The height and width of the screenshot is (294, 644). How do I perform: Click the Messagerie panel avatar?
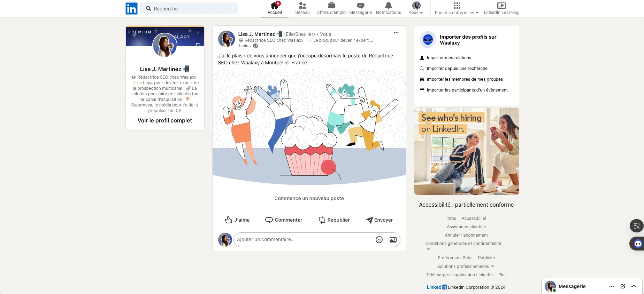[550, 286]
